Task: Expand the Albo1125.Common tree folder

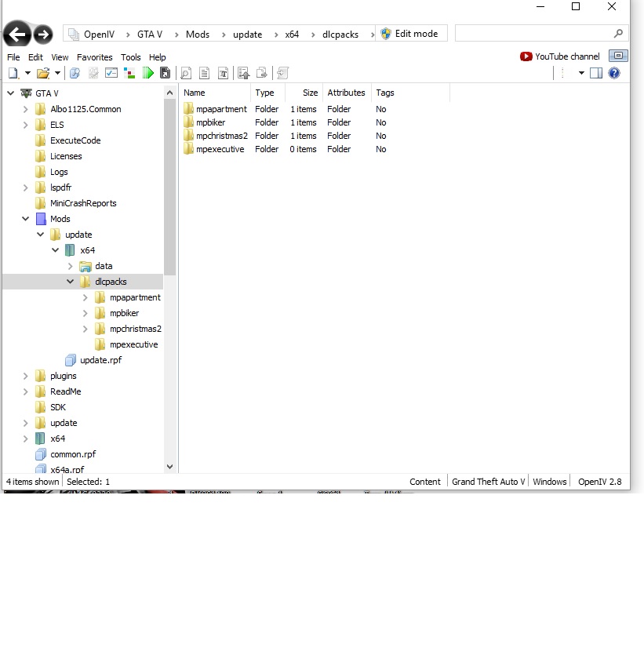Action: [26, 109]
